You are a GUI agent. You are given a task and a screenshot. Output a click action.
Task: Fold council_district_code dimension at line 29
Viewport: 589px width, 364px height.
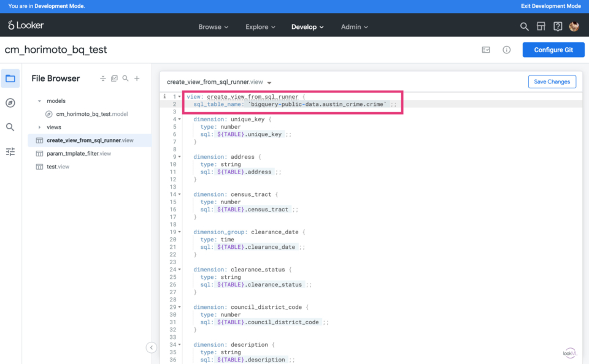[180, 307]
